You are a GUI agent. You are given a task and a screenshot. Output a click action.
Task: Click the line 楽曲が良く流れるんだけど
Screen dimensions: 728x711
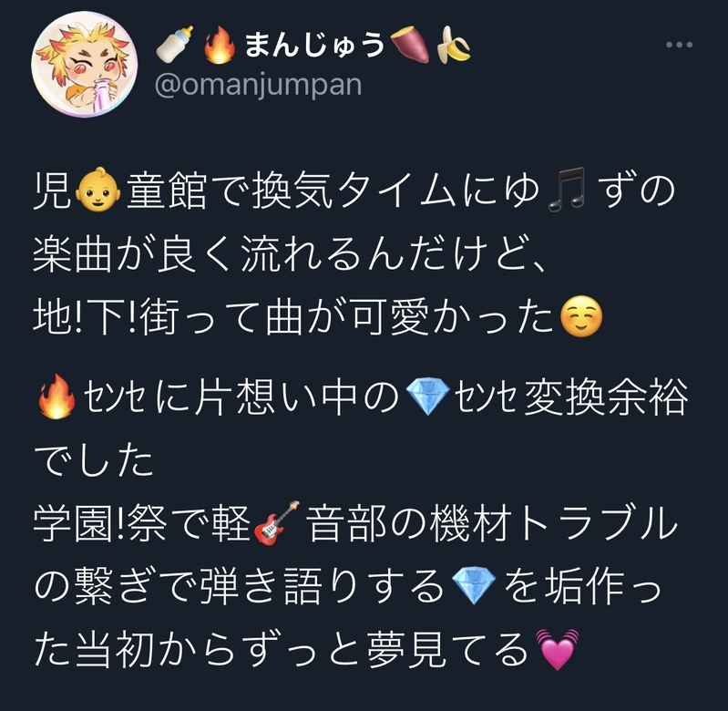pos(290,253)
